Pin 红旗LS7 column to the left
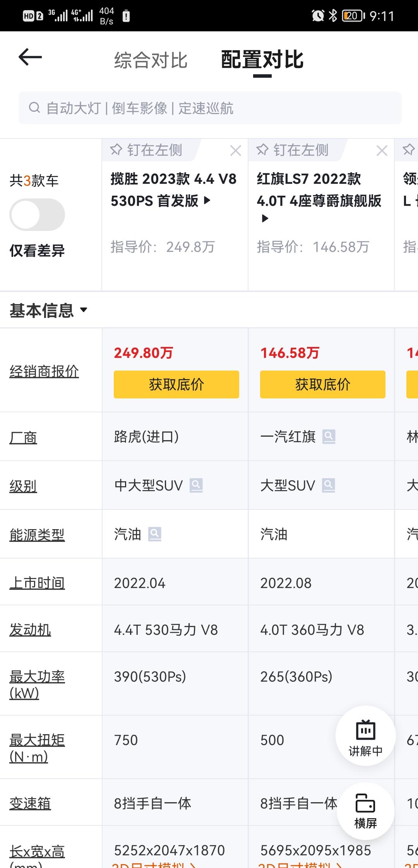This screenshot has height=868, width=418. click(x=293, y=150)
